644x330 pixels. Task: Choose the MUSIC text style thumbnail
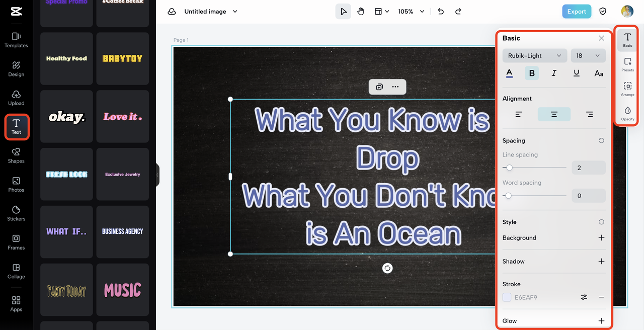tap(123, 290)
